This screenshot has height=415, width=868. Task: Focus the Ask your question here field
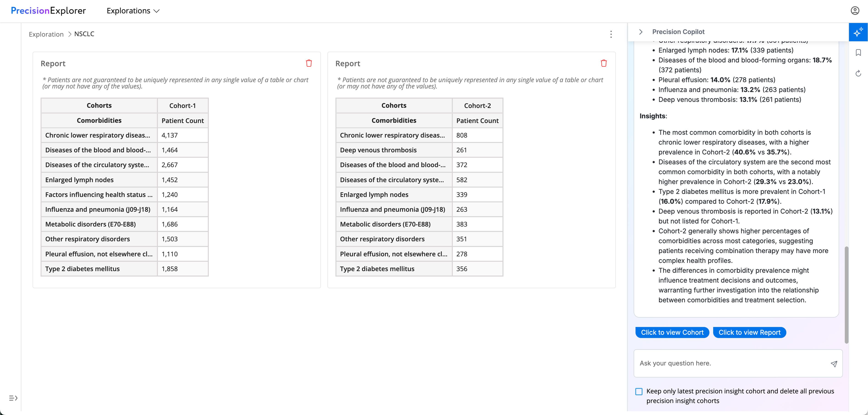738,363
